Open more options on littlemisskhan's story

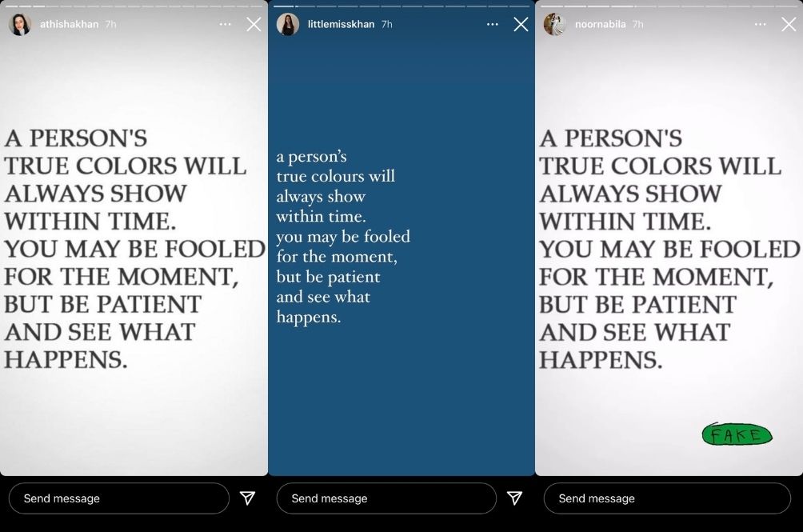pyautogui.click(x=493, y=24)
